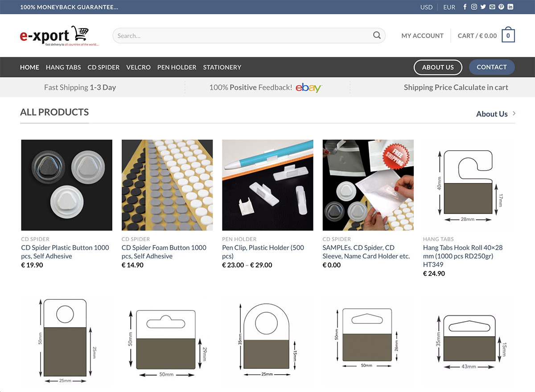Click the email envelope icon
This screenshot has width=535, height=392.
[492, 7]
